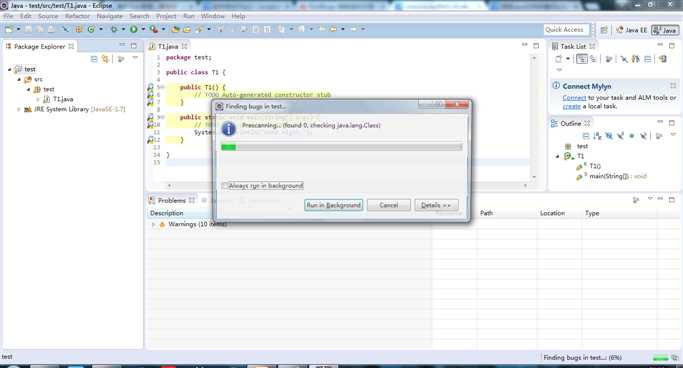Click Cancel button in Finding bugs dialog
Viewport: 683px width, 368px height.
(x=389, y=205)
